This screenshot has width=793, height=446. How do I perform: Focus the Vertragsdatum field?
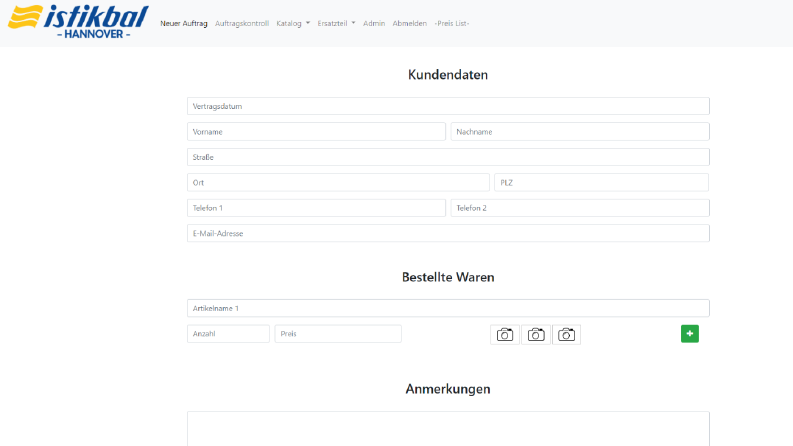click(x=448, y=106)
